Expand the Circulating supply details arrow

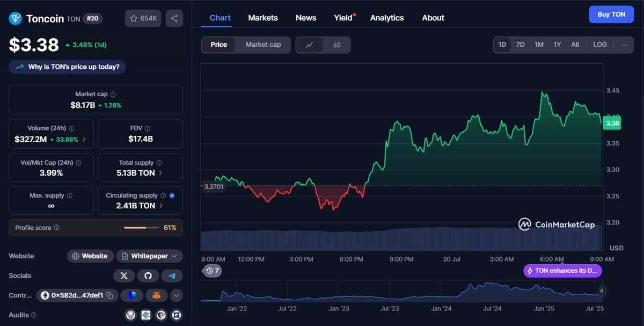pos(161,206)
